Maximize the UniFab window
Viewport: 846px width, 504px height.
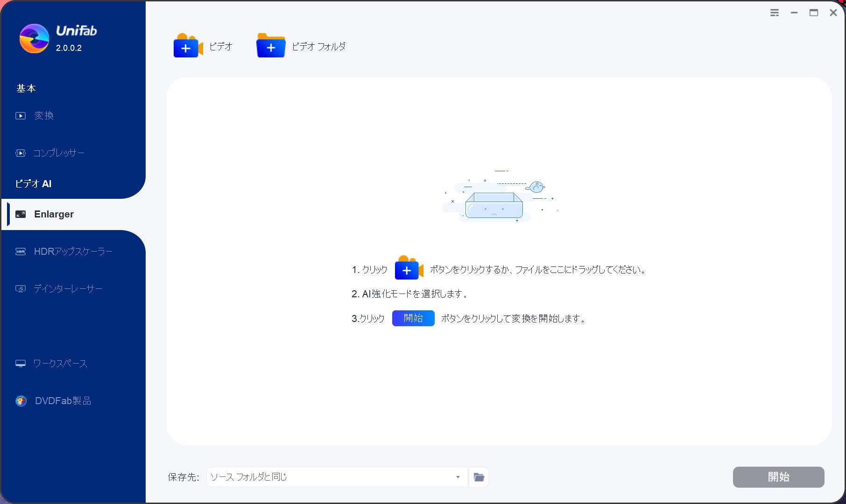tap(814, 13)
